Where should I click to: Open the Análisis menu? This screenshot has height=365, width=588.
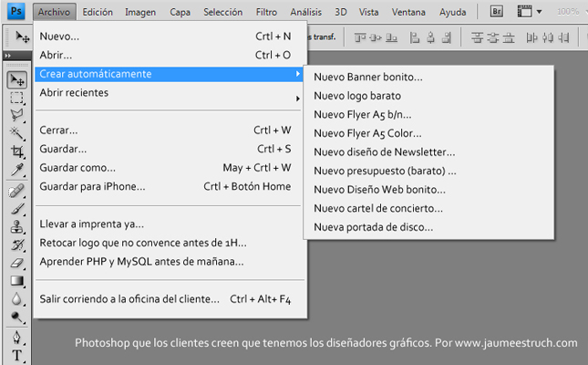click(306, 12)
